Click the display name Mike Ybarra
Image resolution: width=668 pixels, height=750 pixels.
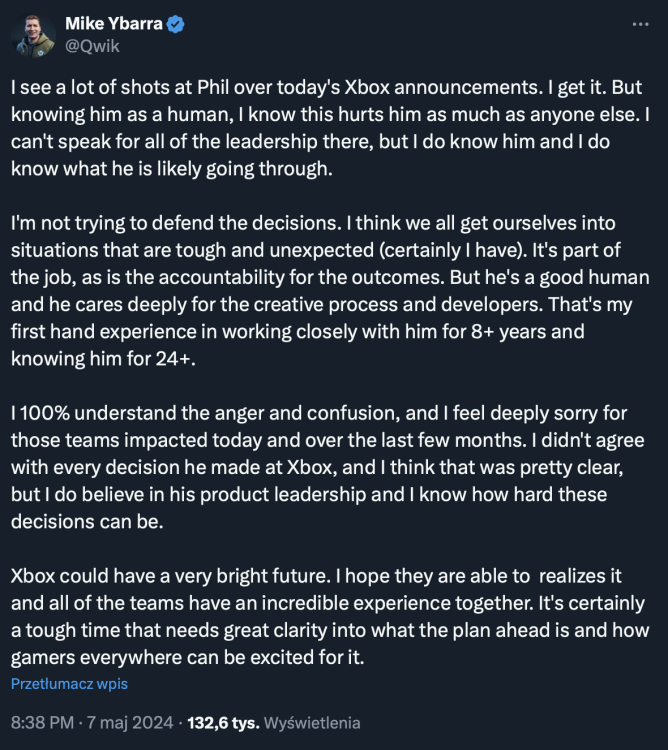click(x=114, y=23)
